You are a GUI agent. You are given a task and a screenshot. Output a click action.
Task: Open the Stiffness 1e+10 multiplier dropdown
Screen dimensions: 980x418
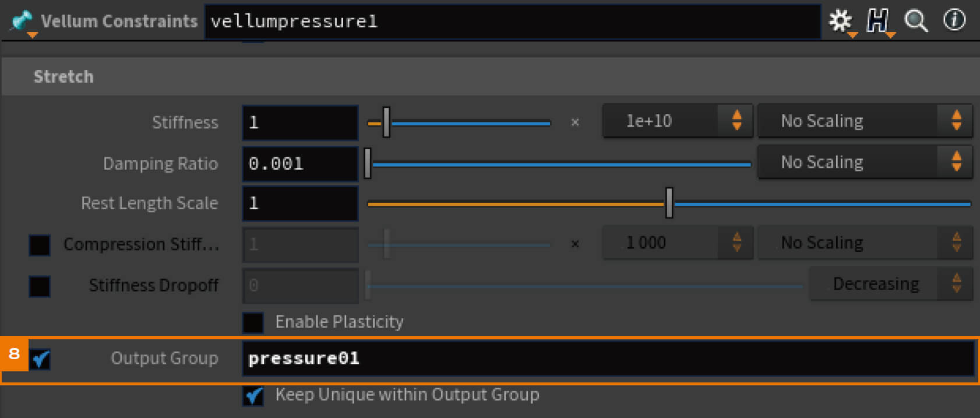click(678, 121)
